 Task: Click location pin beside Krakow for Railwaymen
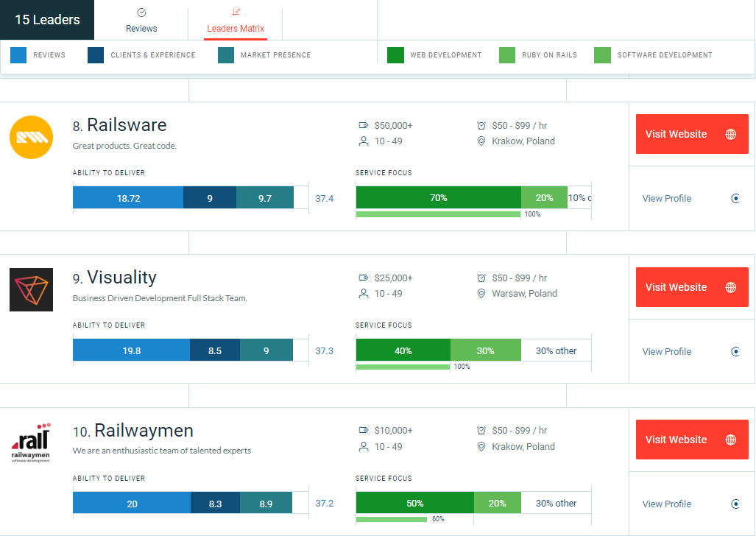(481, 447)
